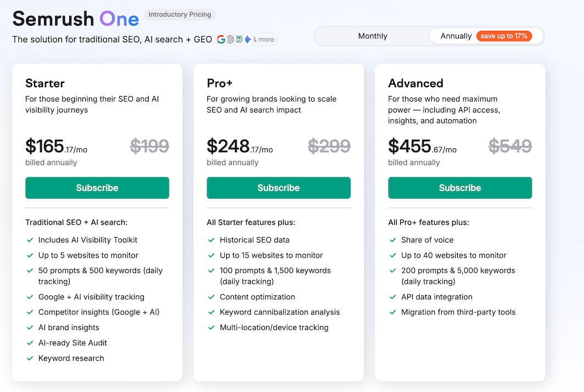Select Annually billing option
This screenshot has width=584, height=392.
click(x=456, y=36)
